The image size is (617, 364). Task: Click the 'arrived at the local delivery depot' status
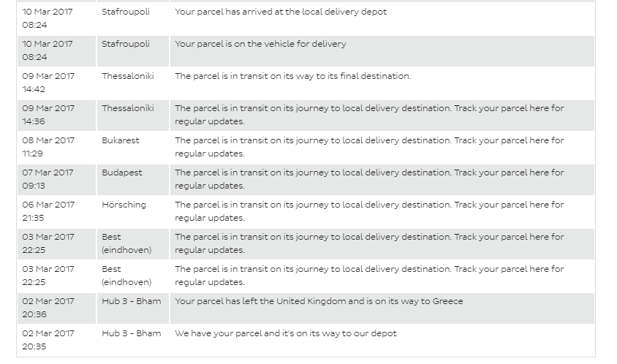[x=281, y=12]
